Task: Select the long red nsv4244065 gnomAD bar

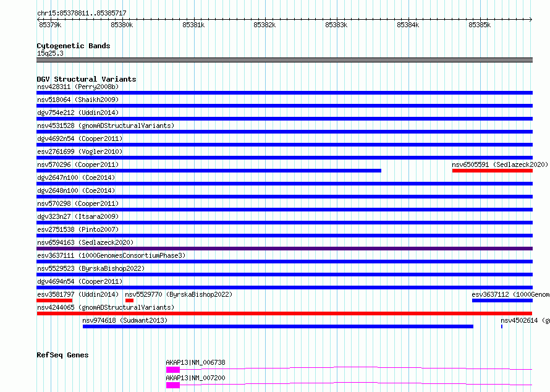Action: [x=284, y=313]
